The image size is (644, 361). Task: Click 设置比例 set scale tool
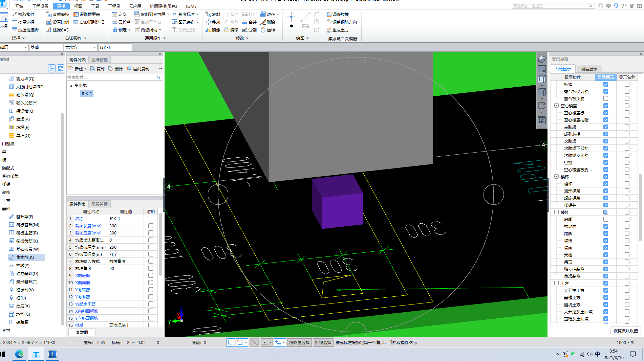pyautogui.click(x=58, y=22)
